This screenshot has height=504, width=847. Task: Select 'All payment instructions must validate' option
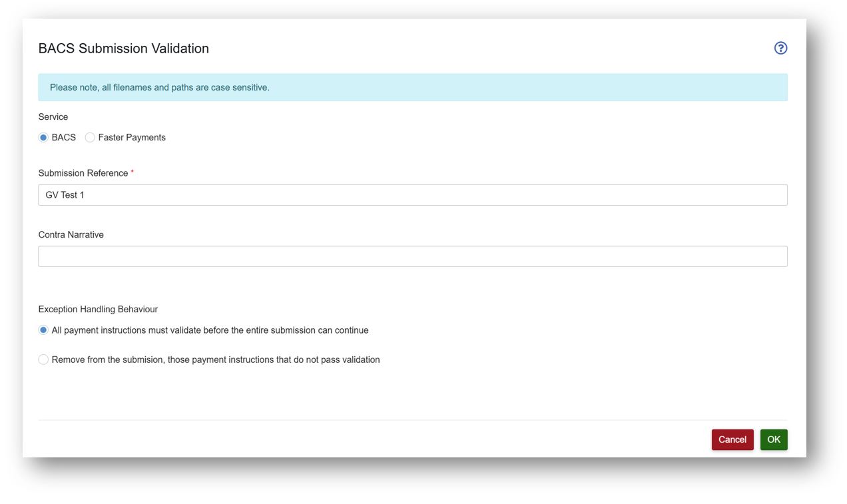pyautogui.click(x=43, y=330)
